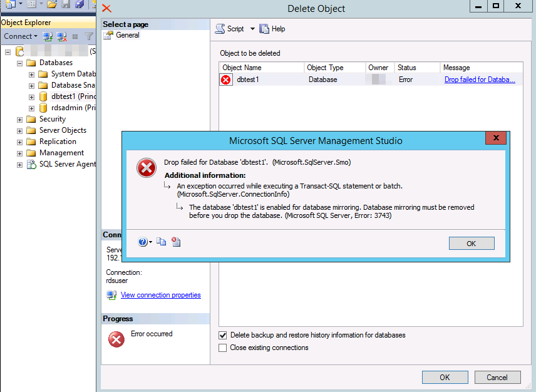Click the rdsuser connection name text
The width and height of the screenshot is (536, 392).
[x=117, y=281]
